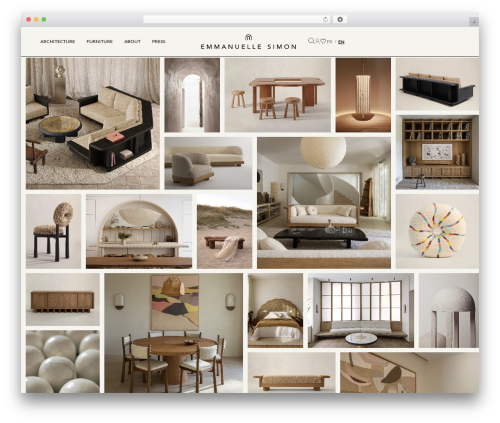
Task: Open the Furniture menu
Action: [99, 42]
